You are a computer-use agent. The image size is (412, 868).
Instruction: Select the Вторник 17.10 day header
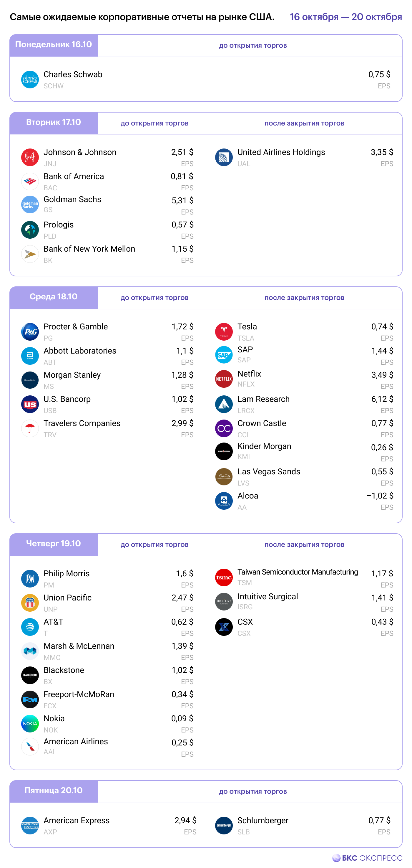[x=54, y=123]
